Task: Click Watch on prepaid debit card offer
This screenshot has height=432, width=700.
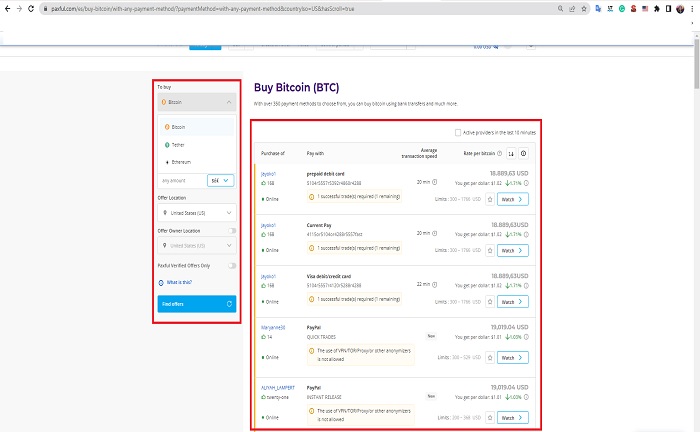Action: pos(512,199)
